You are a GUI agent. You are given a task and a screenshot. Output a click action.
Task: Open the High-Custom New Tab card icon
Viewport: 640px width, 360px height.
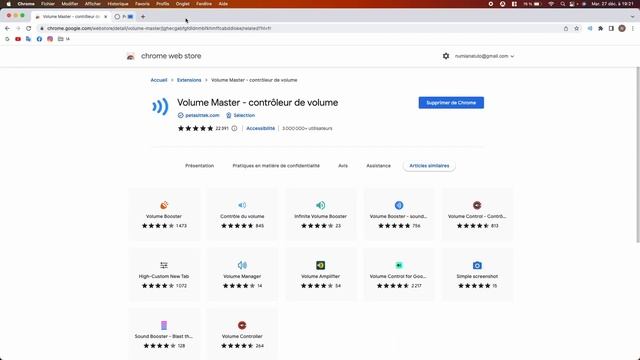164,265
